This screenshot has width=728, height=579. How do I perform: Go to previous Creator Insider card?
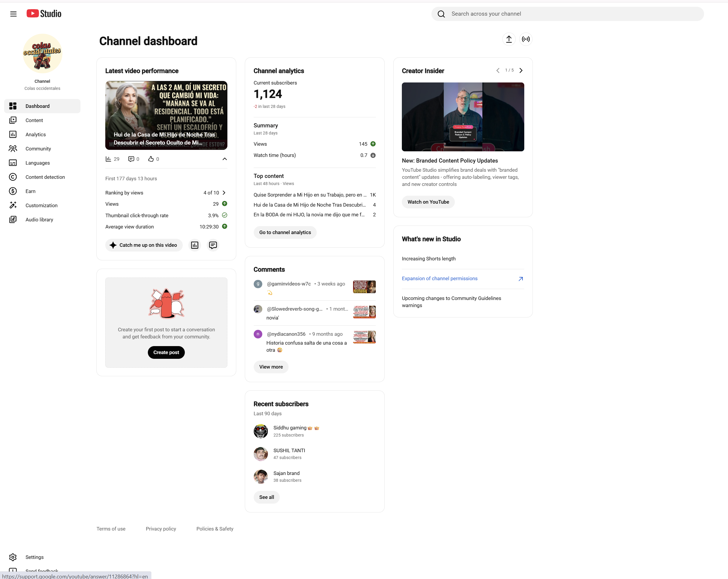(x=498, y=71)
